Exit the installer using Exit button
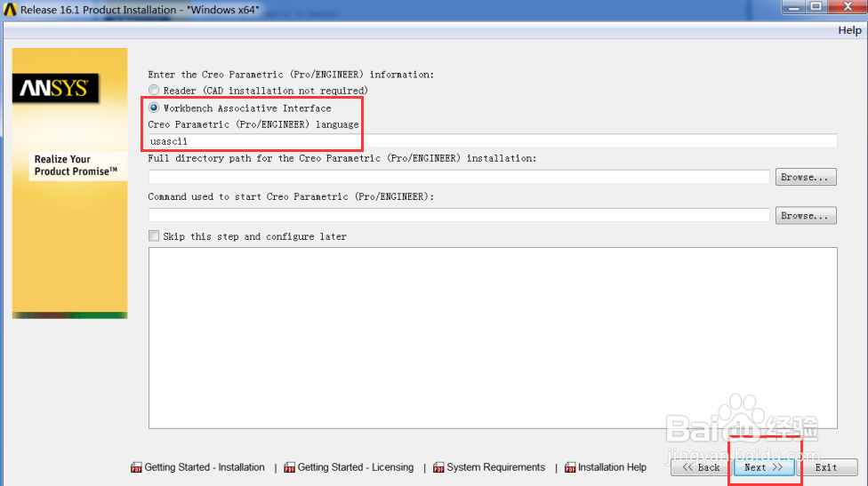Viewport: 868px width, 486px height. point(826,467)
